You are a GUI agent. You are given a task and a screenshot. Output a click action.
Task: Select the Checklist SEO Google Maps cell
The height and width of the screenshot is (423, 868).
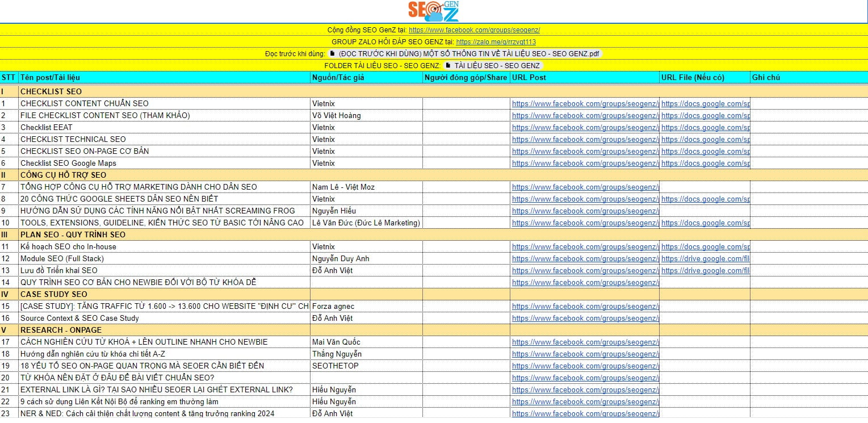coord(165,163)
